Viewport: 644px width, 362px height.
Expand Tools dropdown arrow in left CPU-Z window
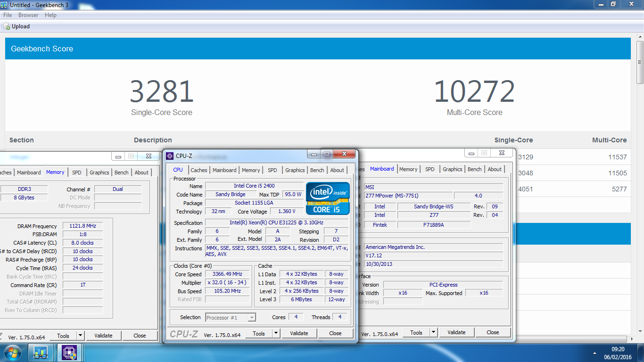(x=80, y=336)
